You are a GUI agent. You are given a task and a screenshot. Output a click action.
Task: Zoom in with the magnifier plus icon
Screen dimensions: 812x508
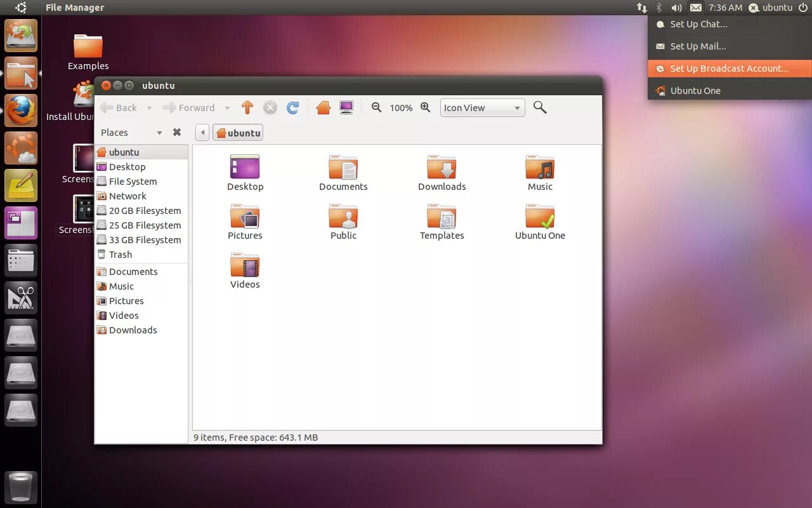coord(426,107)
